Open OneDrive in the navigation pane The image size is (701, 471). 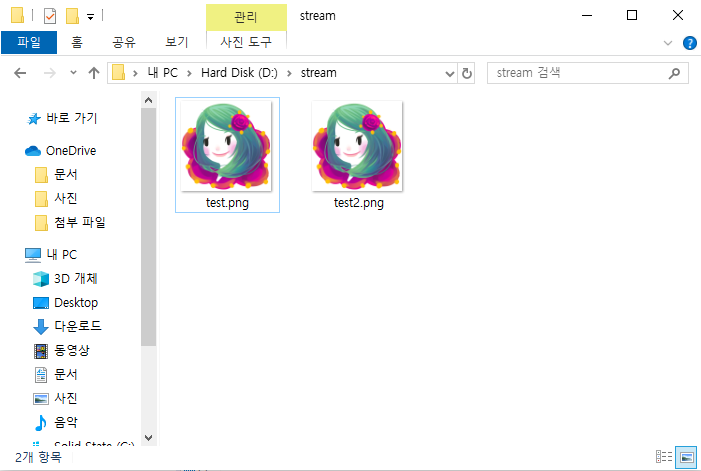point(71,151)
